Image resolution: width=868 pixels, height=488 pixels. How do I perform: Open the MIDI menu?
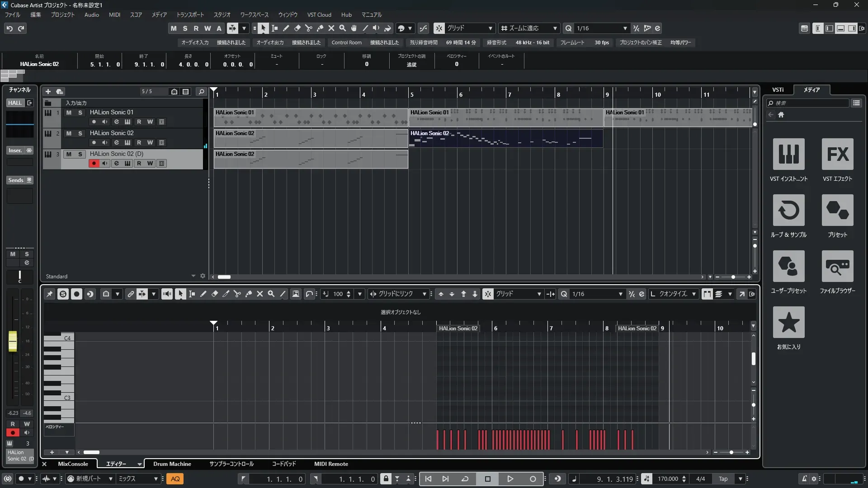coord(114,14)
